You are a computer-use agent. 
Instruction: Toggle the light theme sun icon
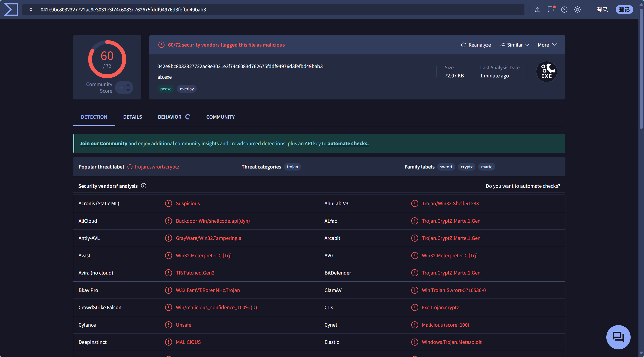pyautogui.click(x=577, y=10)
